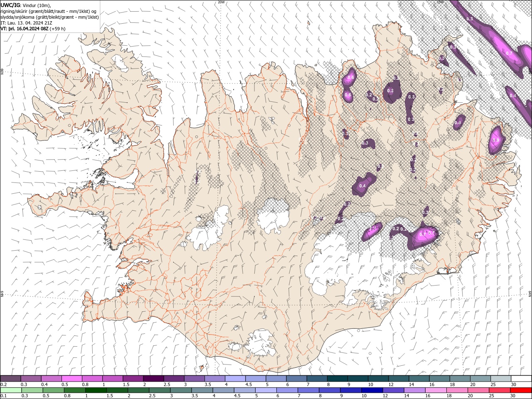Select the darkest purple snow-scale swatch labeled 2

[153, 379]
